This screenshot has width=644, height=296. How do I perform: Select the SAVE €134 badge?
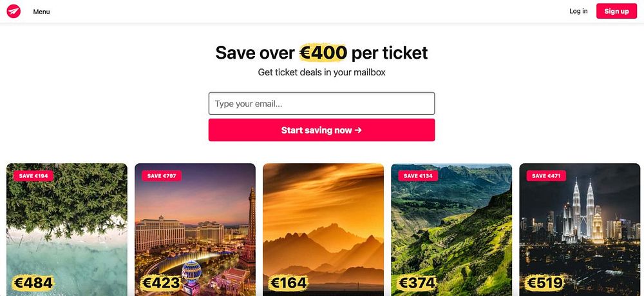[x=418, y=176]
